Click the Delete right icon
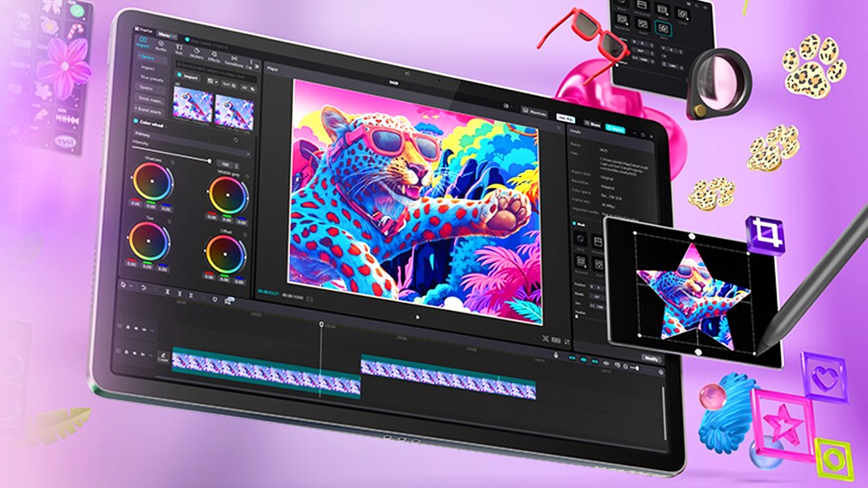The height and width of the screenshot is (488, 868). 191,295
